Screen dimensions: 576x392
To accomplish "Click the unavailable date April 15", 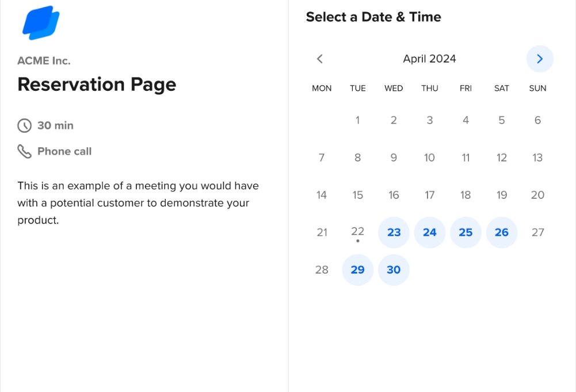I will coord(358,195).
